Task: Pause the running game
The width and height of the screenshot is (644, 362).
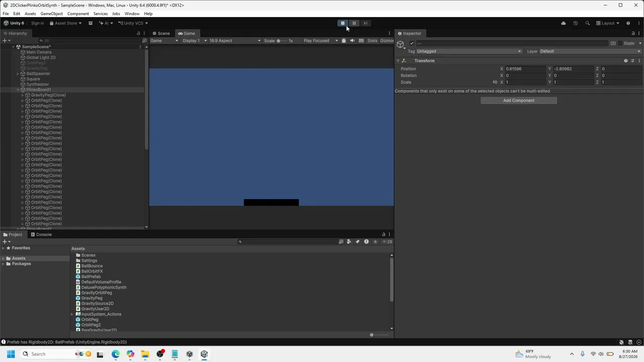Action: pos(354,23)
